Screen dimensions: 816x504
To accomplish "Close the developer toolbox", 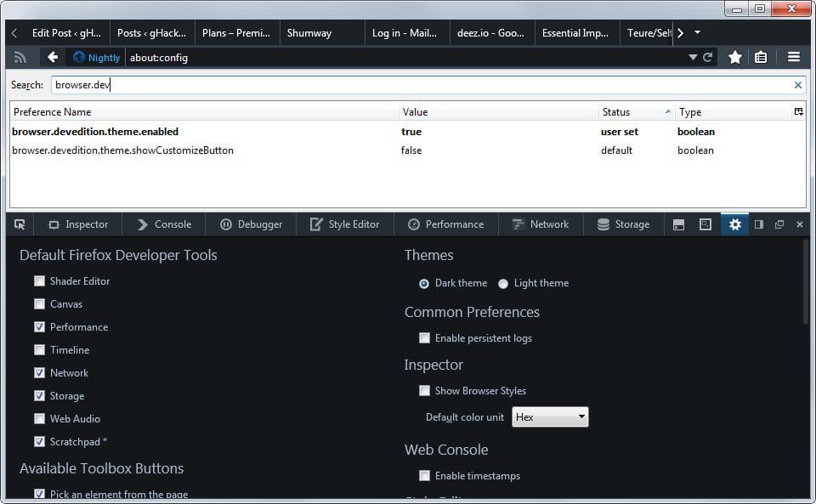I will pyautogui.click(x=800, y=224).
